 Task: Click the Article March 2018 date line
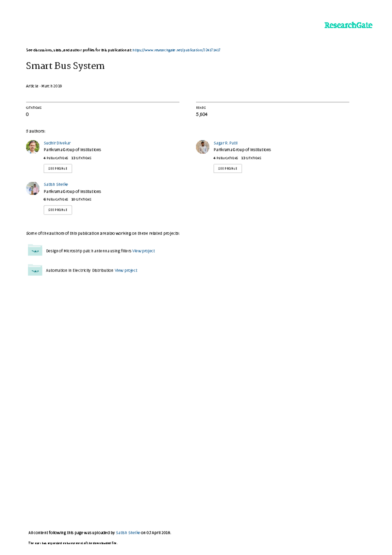pos(44,86)
